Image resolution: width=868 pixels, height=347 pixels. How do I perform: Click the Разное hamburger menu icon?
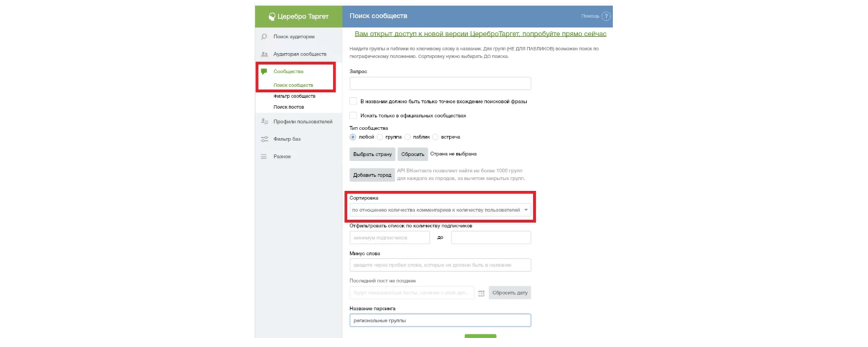(264, 157)
